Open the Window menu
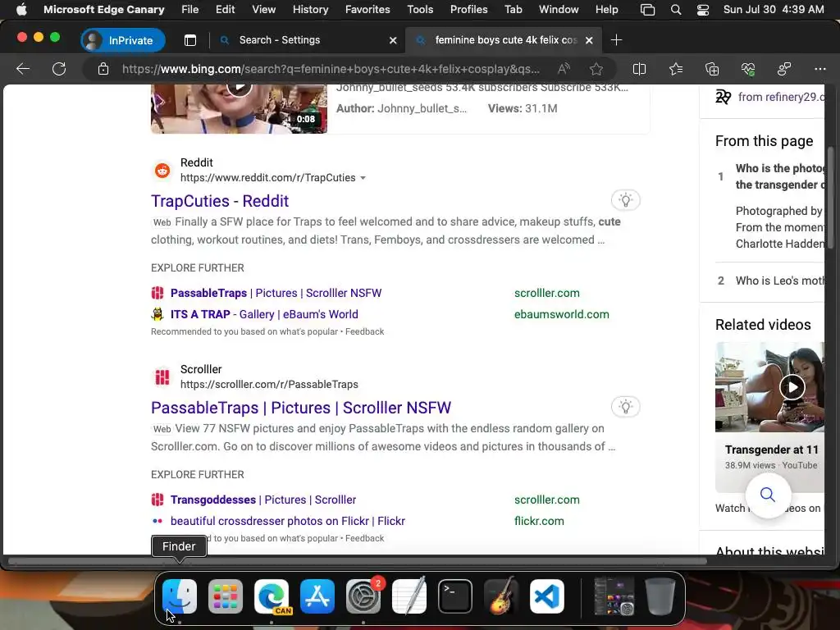840x630 pixels. [558, 9]
